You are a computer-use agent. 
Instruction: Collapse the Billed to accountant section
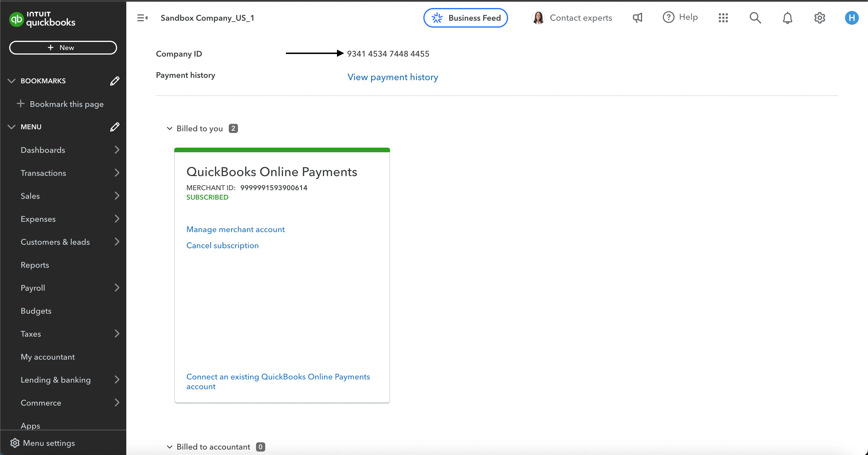pos(169,447)
